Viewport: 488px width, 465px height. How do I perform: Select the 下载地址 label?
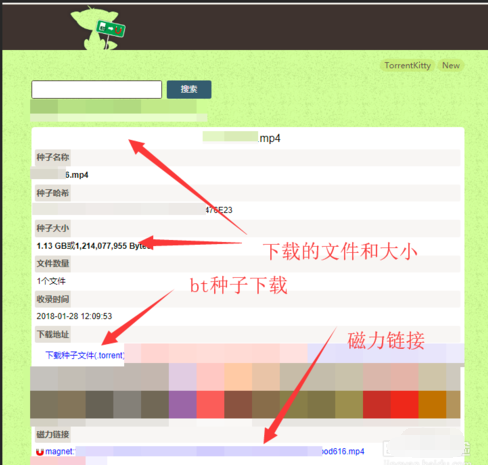coord(53,334)
